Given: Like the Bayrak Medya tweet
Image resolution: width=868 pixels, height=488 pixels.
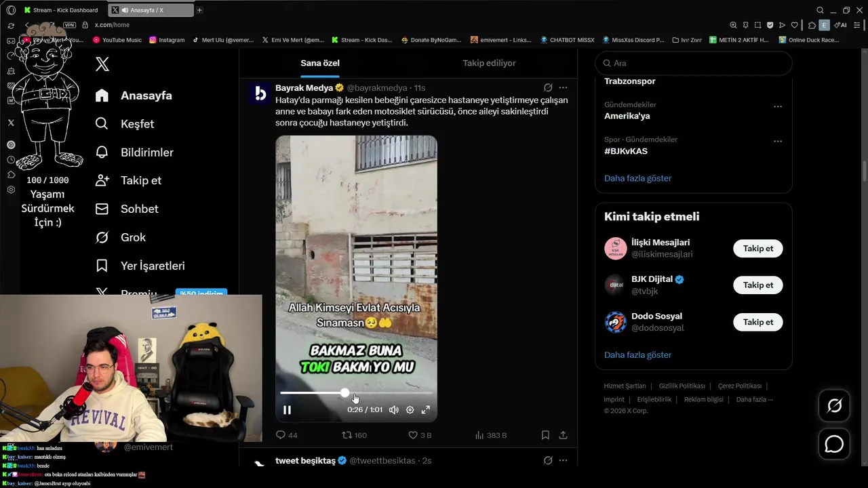Looking at the screenshot, I should (x=419, y=435).
